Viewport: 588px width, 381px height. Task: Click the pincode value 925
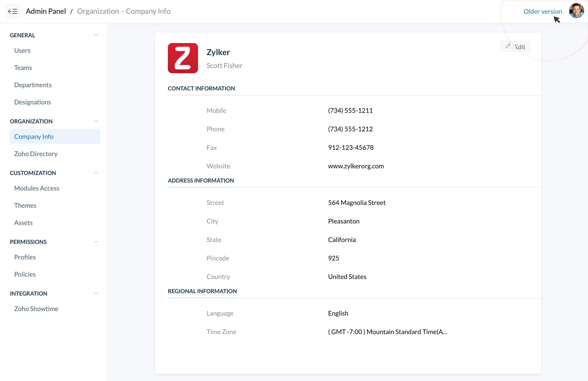coord(334,258)
